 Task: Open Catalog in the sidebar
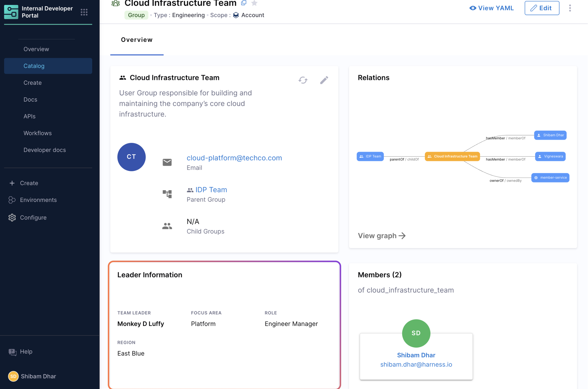tap(48, 66)
